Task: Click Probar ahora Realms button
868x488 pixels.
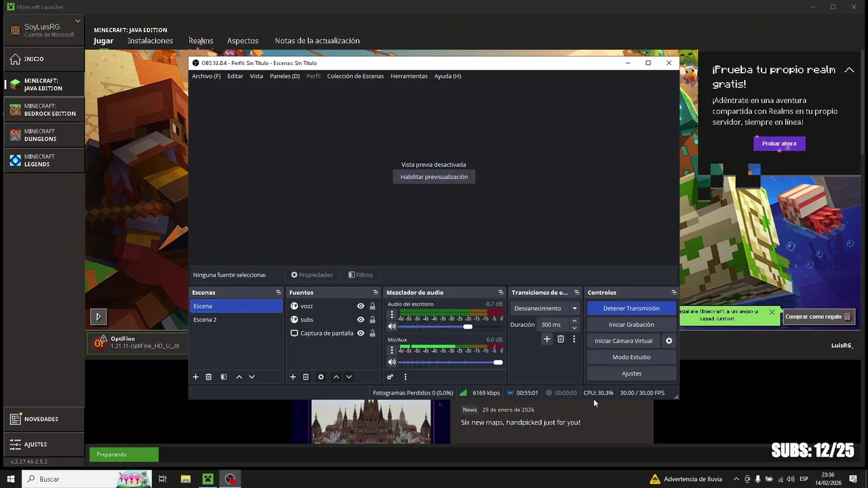Action: point(779,144)
